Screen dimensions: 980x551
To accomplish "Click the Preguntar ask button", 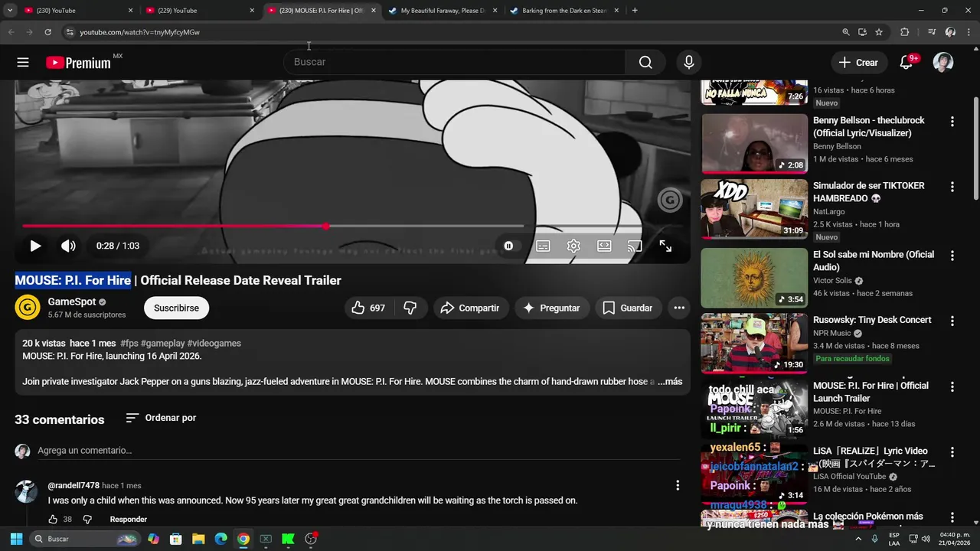I will (x=551, y=308).
